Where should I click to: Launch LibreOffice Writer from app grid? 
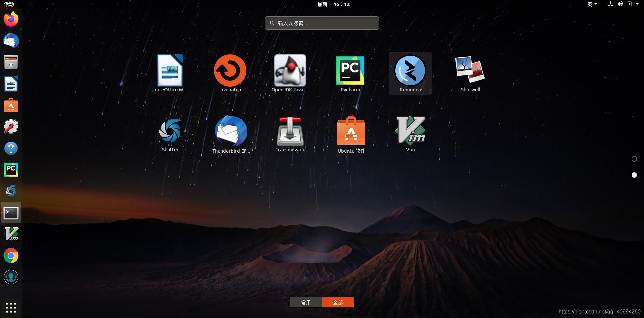pyautogui.click(x=170, y=73)
